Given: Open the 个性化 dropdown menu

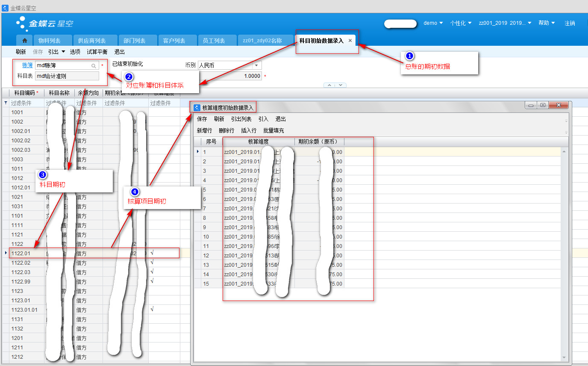Looking at the screenshot, I should click(461, 23).
